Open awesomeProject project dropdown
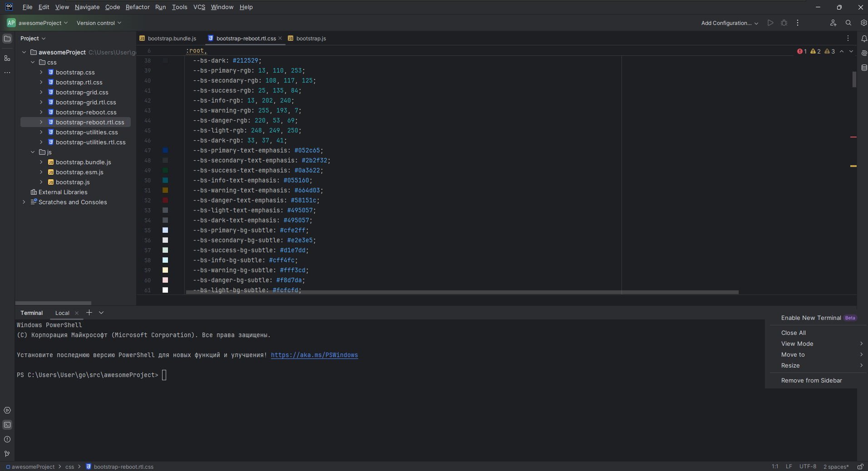Image resolution: width=868 pixels, height=471 pixels. point(37,23)
